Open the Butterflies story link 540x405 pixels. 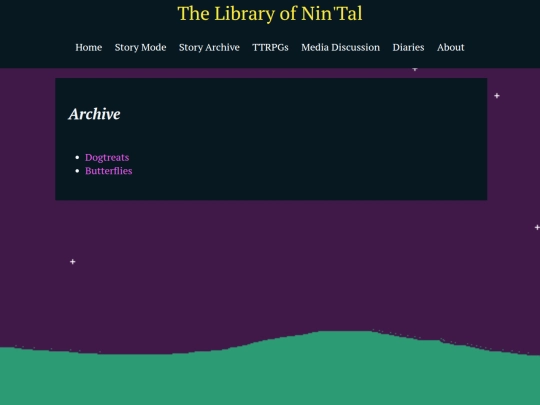pyautogui.click(x=108, y=171)
